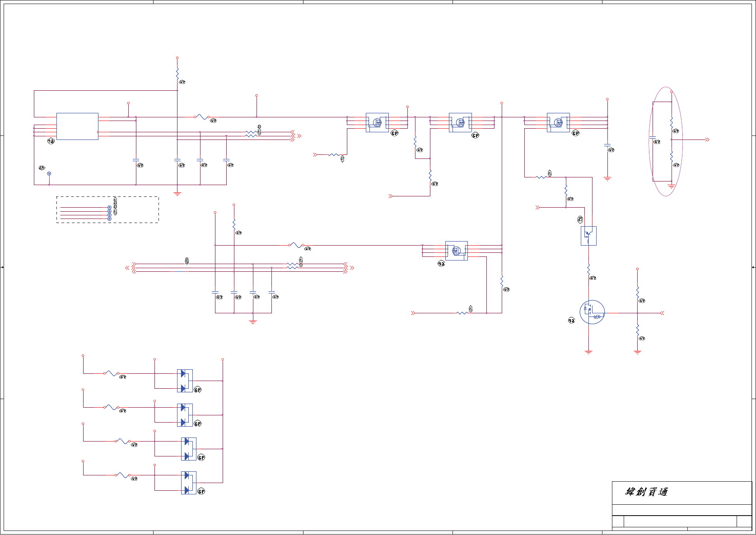Screen dimensions: 756x535
Task: Click the dashed-outline box containing four test points
Action: pos(107,209)
